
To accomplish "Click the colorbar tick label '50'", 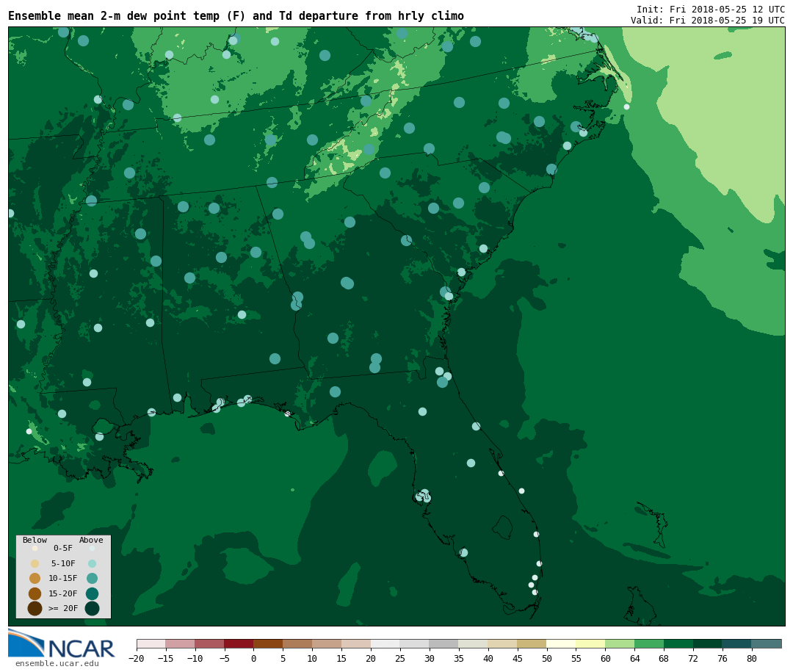I will pyautogui.click(x=547, y=658).
